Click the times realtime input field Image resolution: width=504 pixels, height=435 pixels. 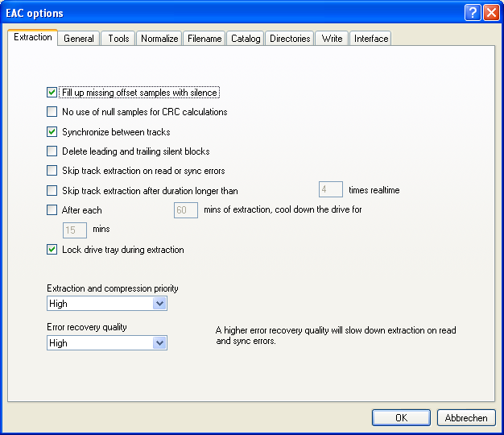pyautogui.click(x=331, y=190)
